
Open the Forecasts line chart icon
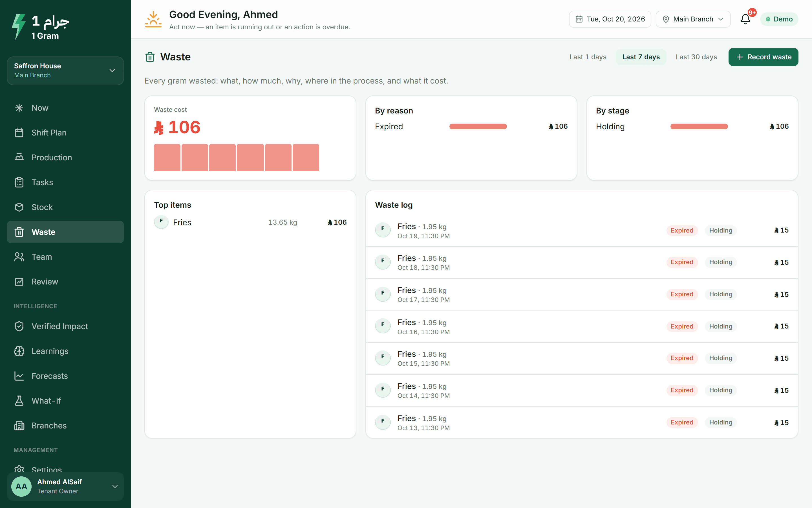(x=19, y=376)
